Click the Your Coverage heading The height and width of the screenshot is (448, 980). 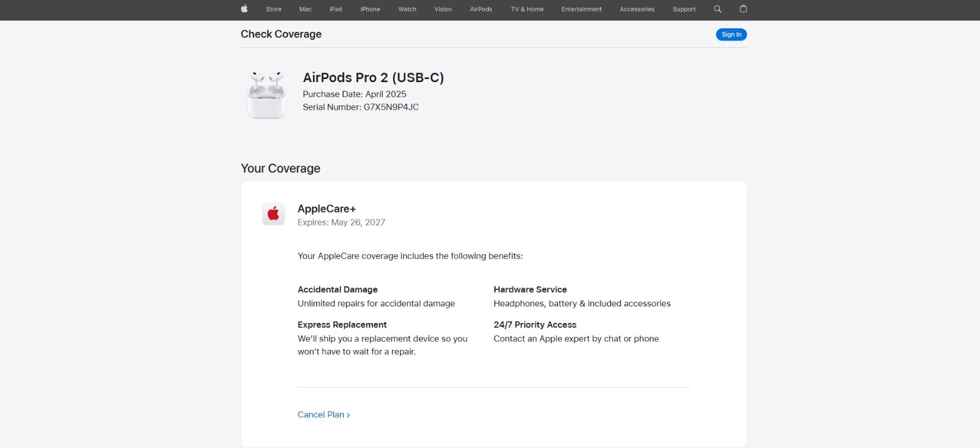[281, 169]
